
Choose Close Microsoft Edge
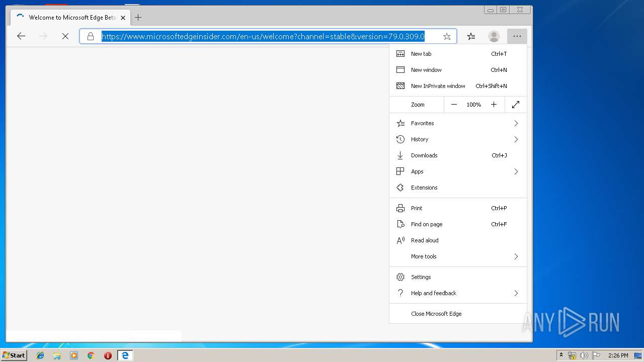coord(458,314)
